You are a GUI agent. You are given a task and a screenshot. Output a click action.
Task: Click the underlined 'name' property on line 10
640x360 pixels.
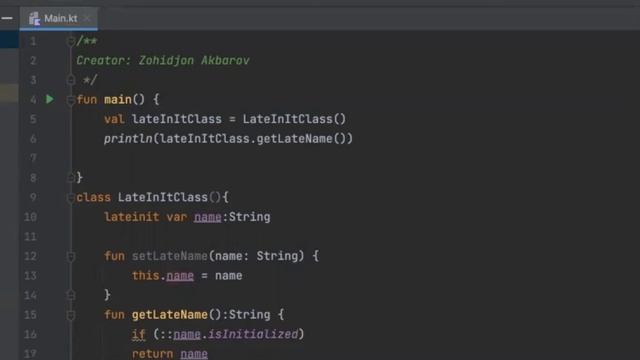click(208, 217)
